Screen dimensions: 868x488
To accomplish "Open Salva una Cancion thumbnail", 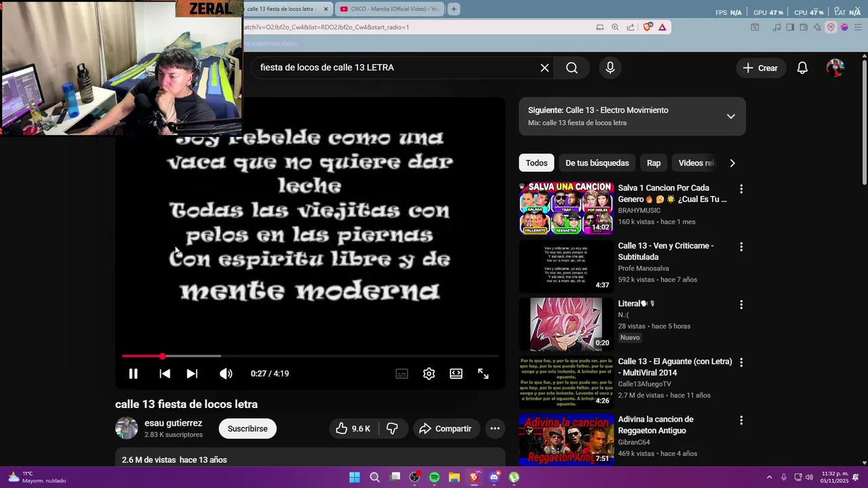I will pos(566,208).
